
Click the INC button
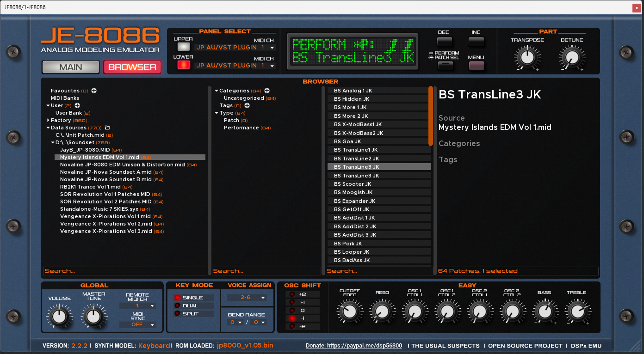click(476, 42)
